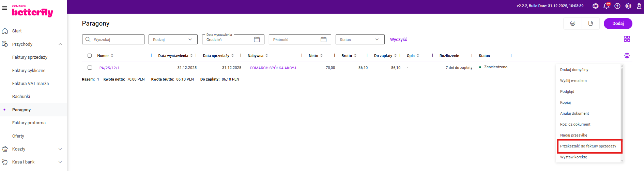Open the settings gear in top bar
This screenshot has width=644, height=171.
tap(628, 6)
